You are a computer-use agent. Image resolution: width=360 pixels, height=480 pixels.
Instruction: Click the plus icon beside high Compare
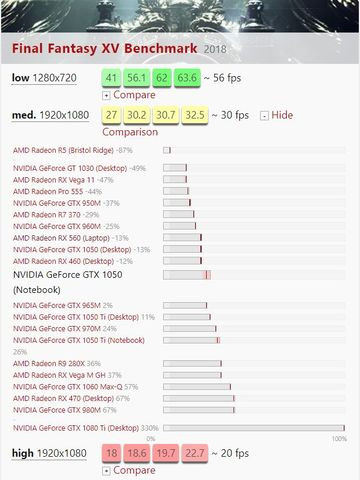click(x=106, y=471)
